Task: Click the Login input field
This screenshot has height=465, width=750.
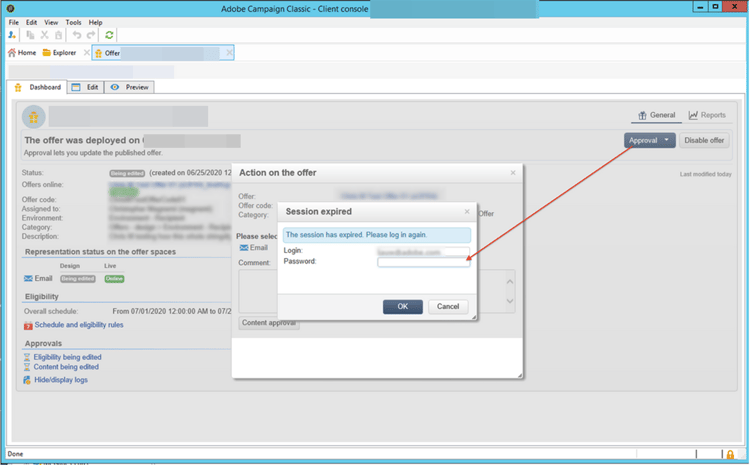Action: 423,252
